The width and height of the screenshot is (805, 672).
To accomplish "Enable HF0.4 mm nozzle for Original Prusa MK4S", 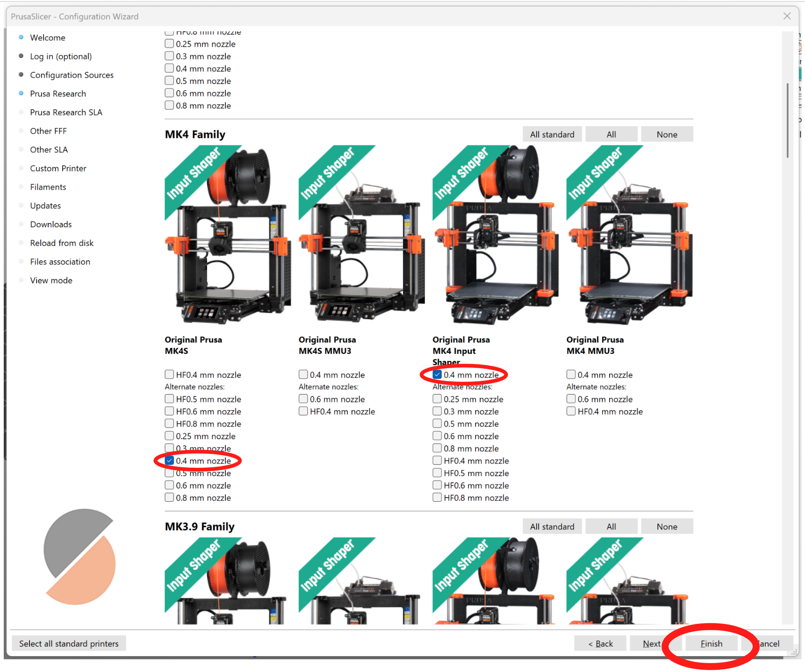I will coord(170,375).
